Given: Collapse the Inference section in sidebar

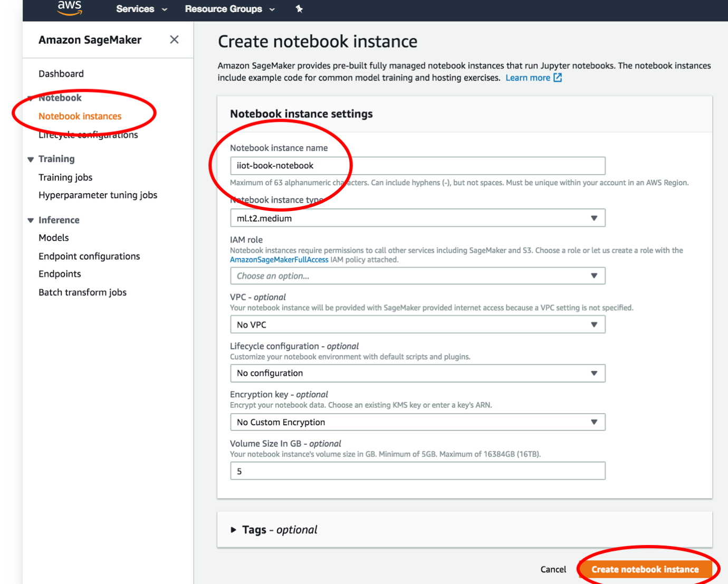Looking at the screenshot, I should [31, 221].
